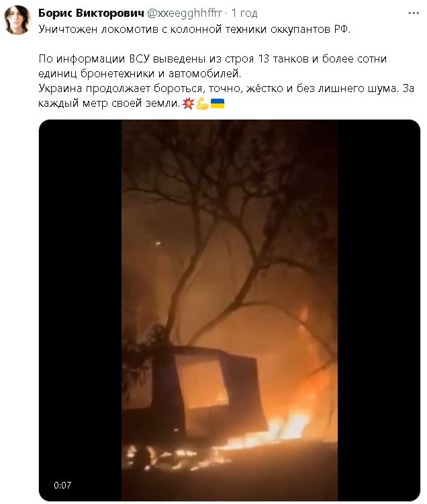Open the handle @xxeegghhffrr
Viewport: 427px width, 504px height.
coord(184,13)
